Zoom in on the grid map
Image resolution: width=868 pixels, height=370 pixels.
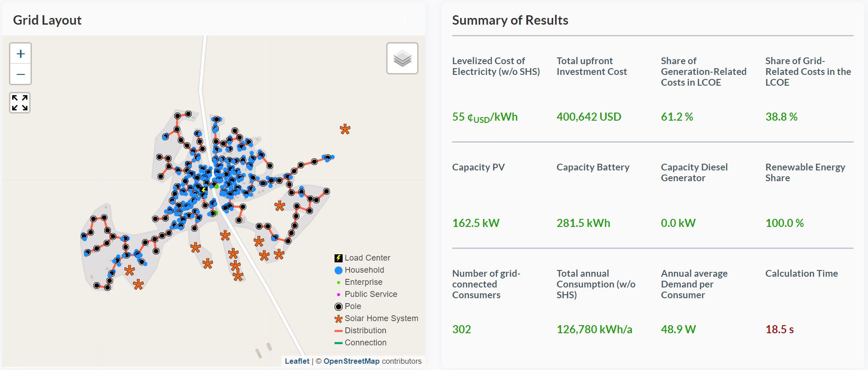[21, 54]
